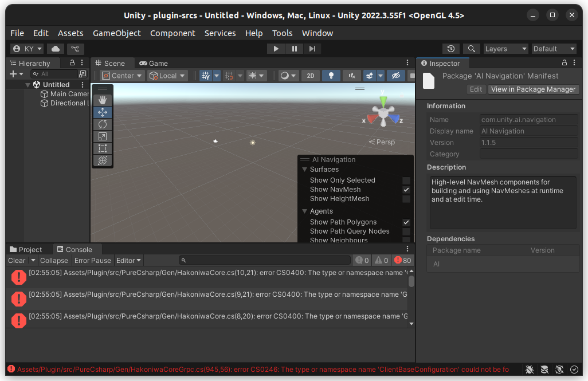588x381 pixels.
Task: Toggle grid snapping icon
Action: point(229,76)
